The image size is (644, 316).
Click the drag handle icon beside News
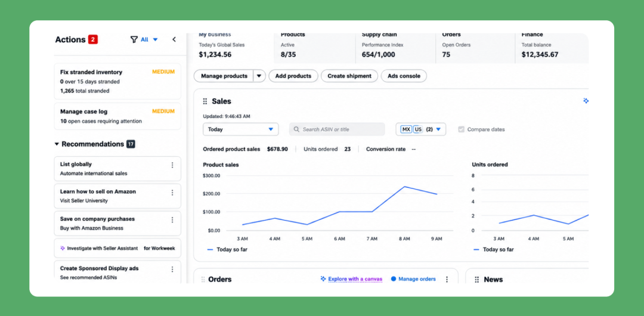pos(477,280)
